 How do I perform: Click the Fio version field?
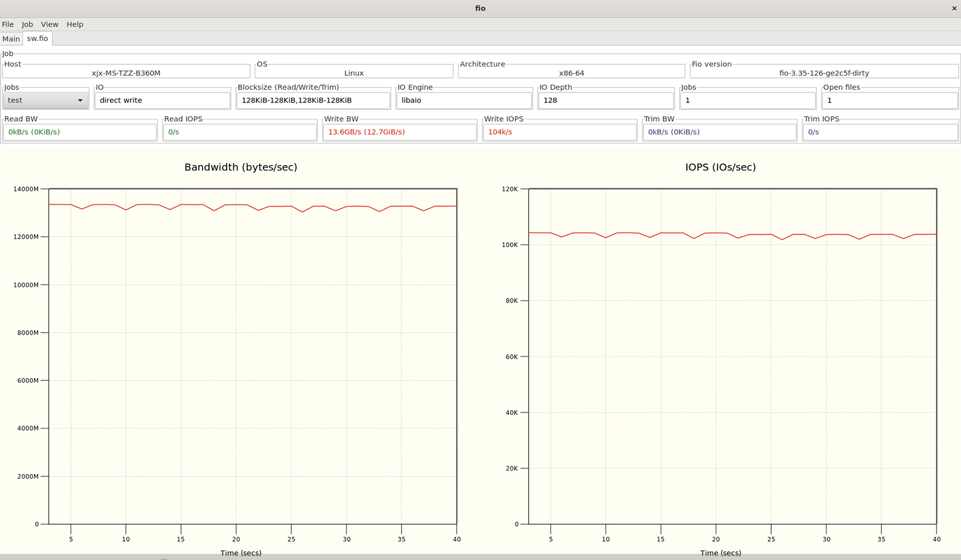pyautogui.click(x=823, y=73)
